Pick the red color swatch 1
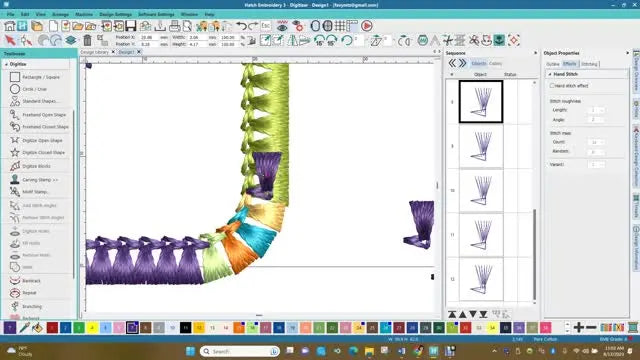The image size is (640, 360). pos(52,327)
